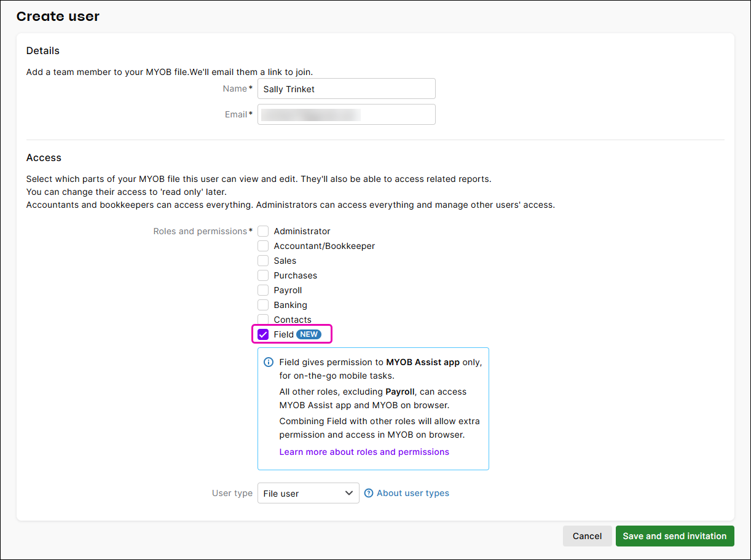
Task: Tick the Administrator checkbox
Action: click(x=263, y=231)
